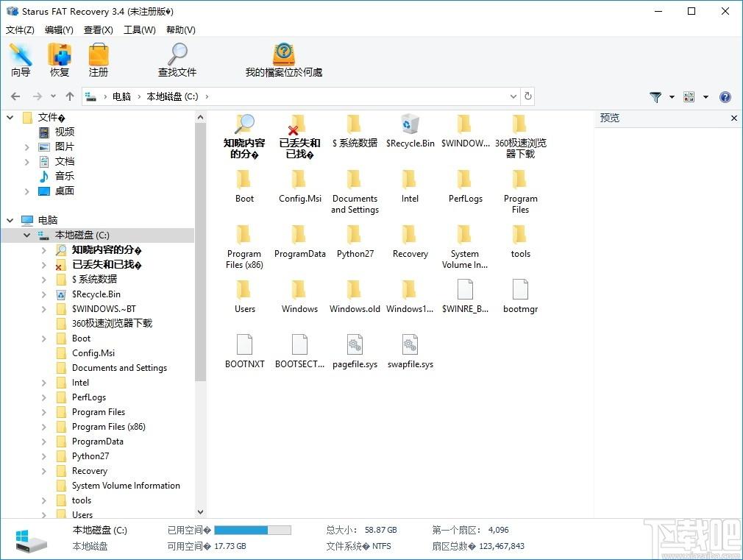The image size is (743, 560).
Task: Select System Volume Information in tree
Action: coord(126,486)
